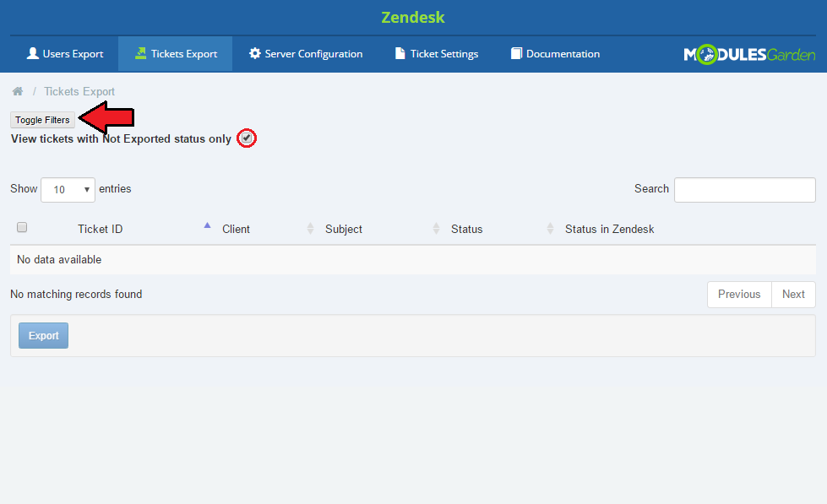Click sort arrows for Client column
The image size is (827, 504).
[x=310, y=228]
